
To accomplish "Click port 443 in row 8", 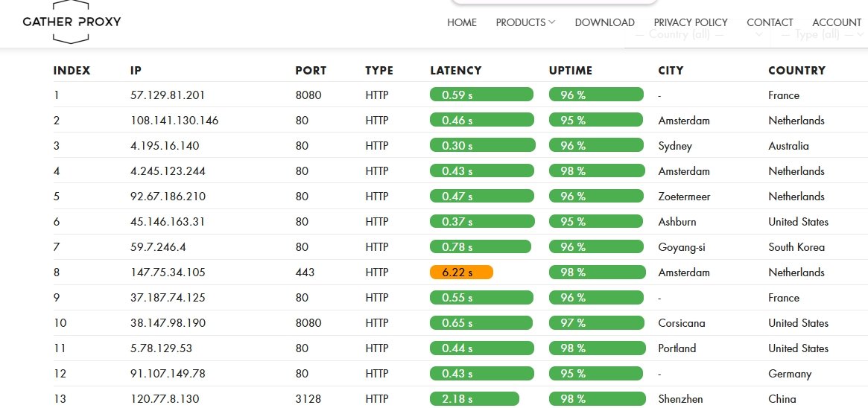I will [305, 272].
